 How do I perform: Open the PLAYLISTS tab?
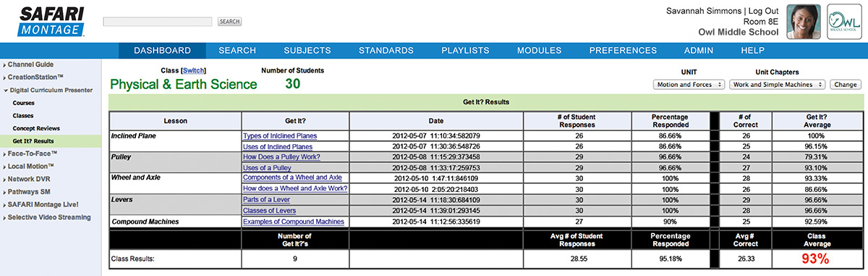466,51
